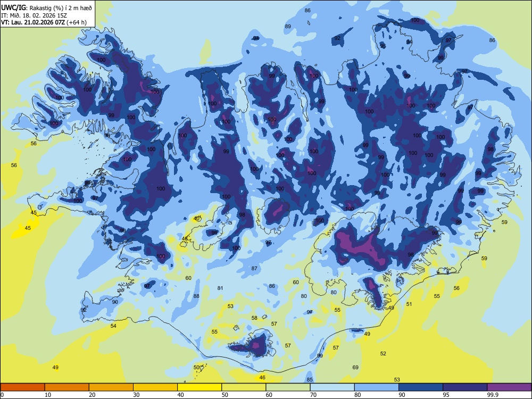Click the '95' value in the northeast
532x399 pixels.
[x=383, y=46]
